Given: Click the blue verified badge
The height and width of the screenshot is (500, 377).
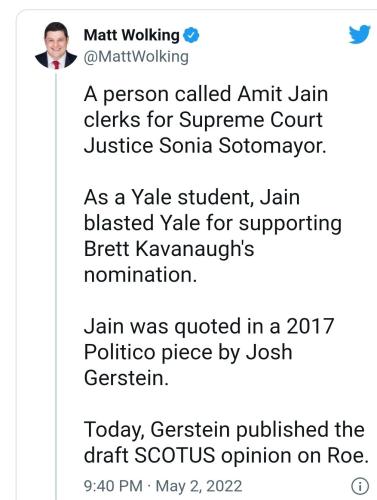Looking at the screenshot, I should (191, 35).
